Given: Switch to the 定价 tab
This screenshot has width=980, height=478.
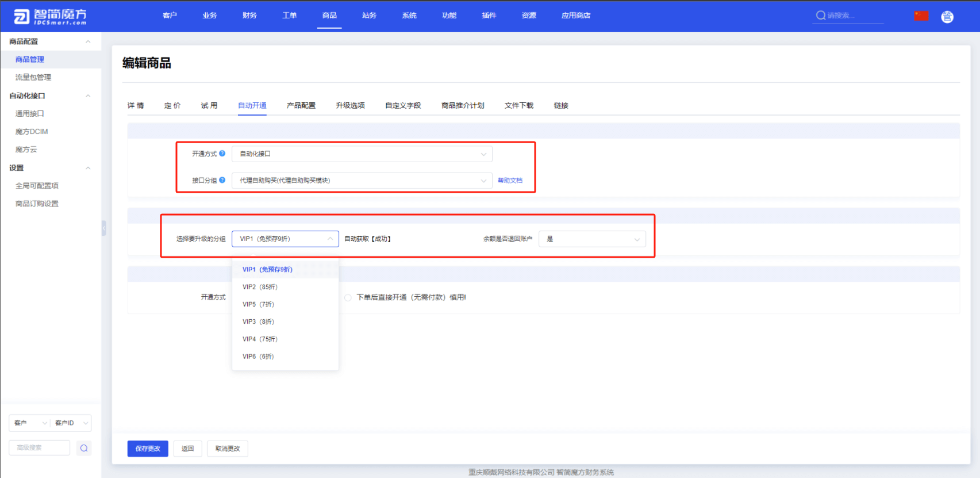Looking at the screenshot, I should point(172,105).
